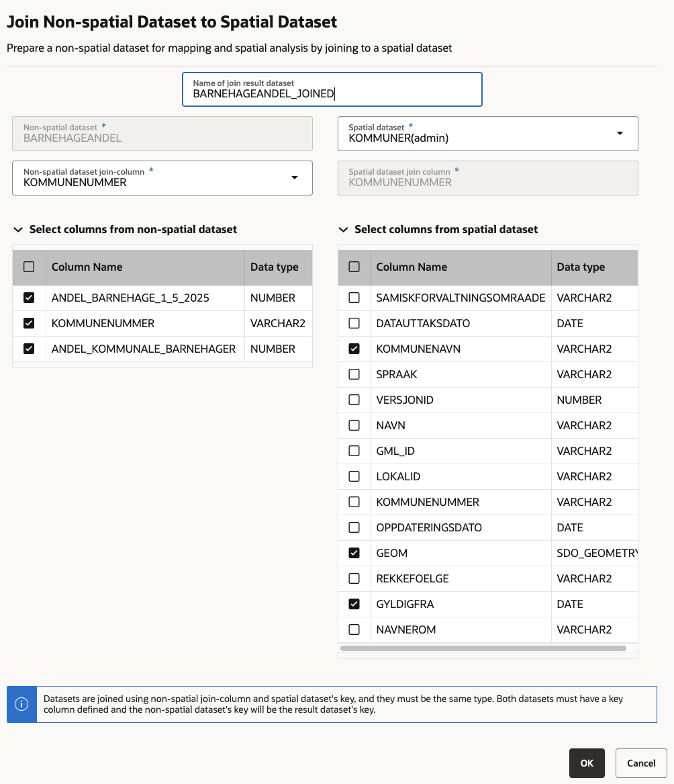The height and width of the screenshot is (784, 674).
Task: Toggle select-all checkbox for spatial columns
Action: click(354, 267)
